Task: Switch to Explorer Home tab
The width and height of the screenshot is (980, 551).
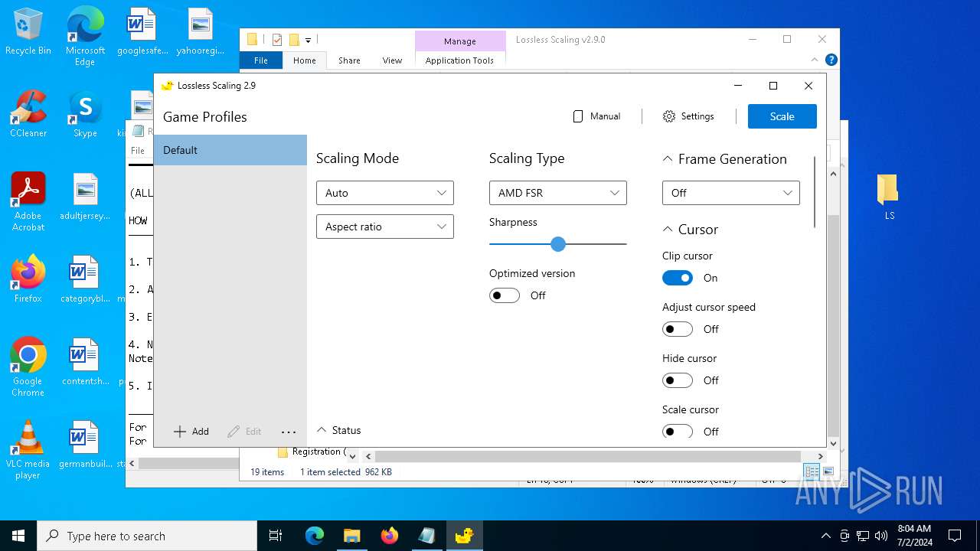Action: point(304,60)
